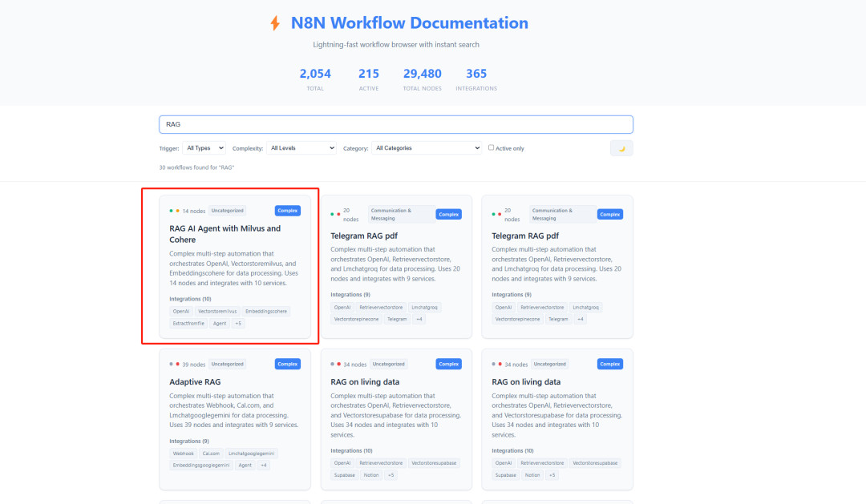The width and height of the screenshot is (866, 504).
Task: Open the Trigger All Types dropdown
Action: (204, 148)
